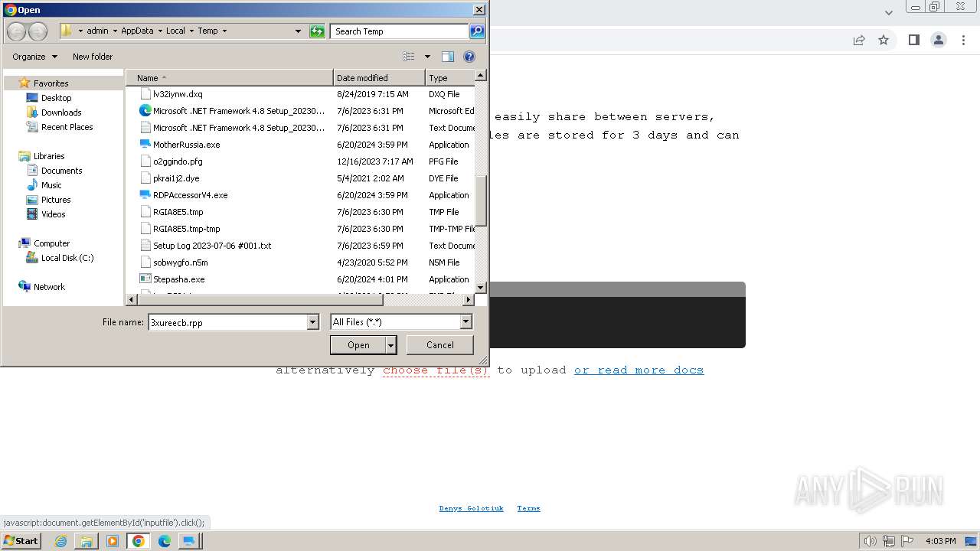Open Denys Golotiuk footer link
Image resolution: width=980 pixels, height=551 pixels.
pyautogui.click(x=471, y=508)
